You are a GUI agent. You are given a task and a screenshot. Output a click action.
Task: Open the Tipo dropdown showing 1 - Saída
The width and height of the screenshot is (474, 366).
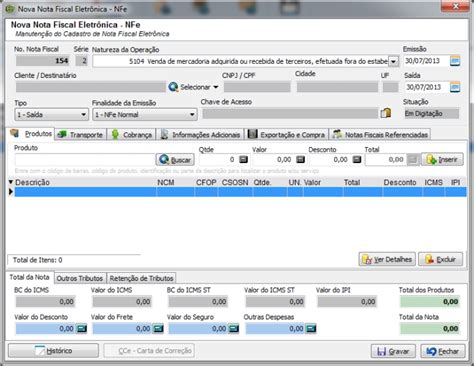(51, 115)
